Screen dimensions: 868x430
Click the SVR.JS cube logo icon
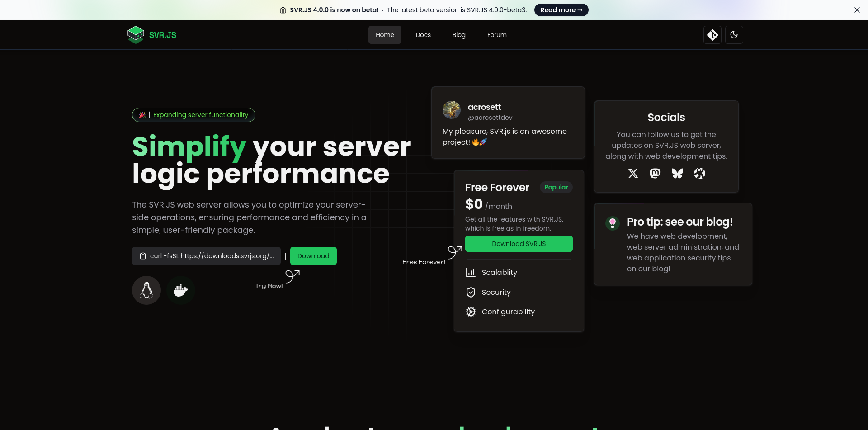pyautogui.click(x=136, y=35)
